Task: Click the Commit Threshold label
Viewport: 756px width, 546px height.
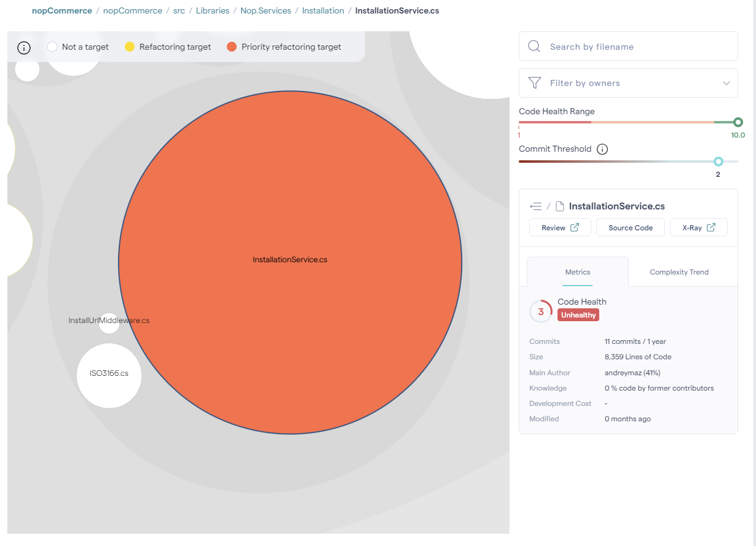Action: (x=555, y=149)
